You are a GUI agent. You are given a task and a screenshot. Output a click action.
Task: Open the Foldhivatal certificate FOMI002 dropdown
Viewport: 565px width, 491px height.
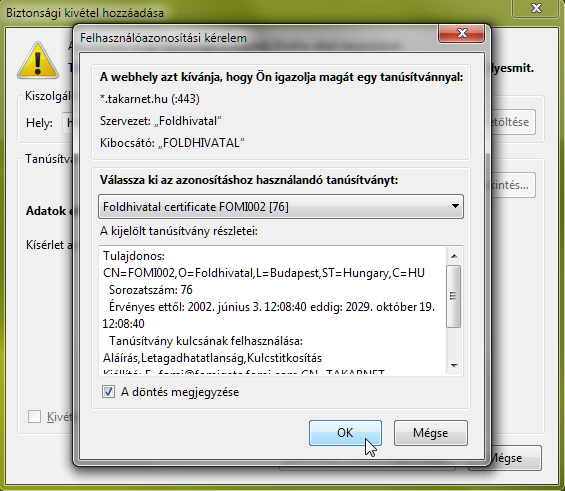[x=281, y=207]
